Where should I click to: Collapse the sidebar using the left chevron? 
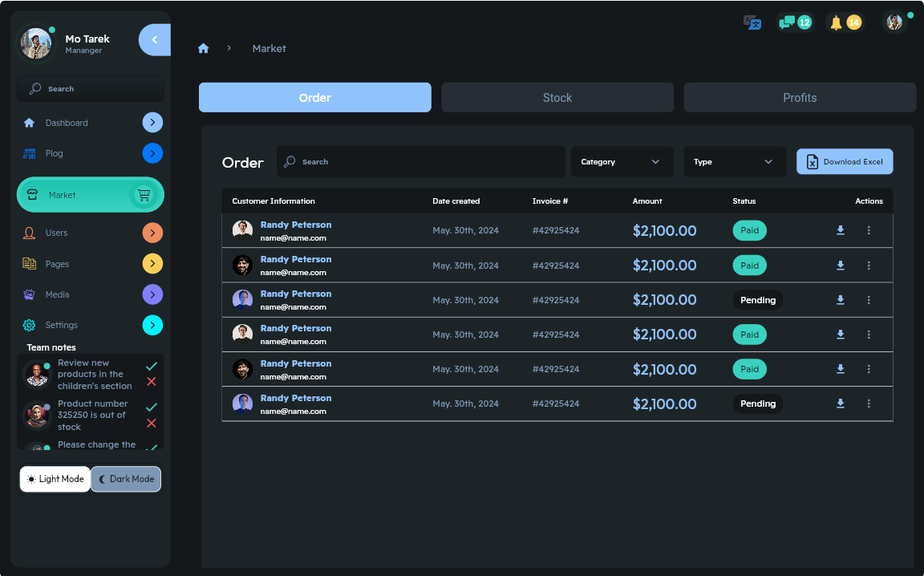[154, 39]
